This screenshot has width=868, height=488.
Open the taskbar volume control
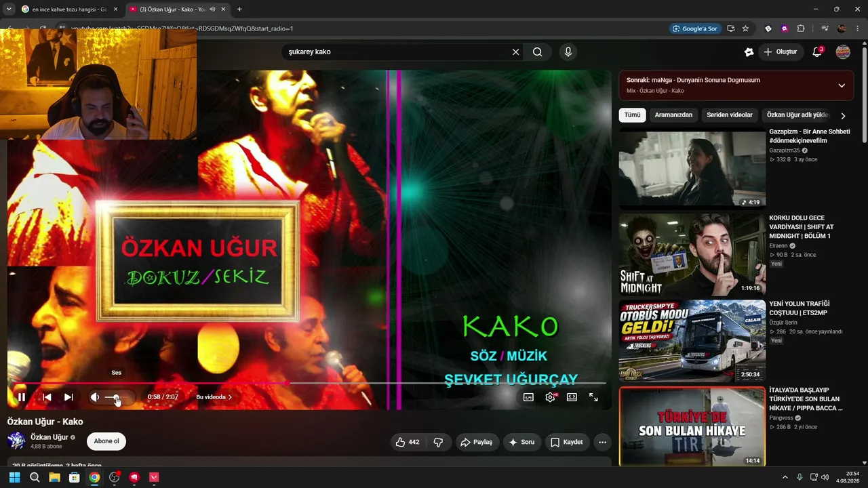pos(825,477)
